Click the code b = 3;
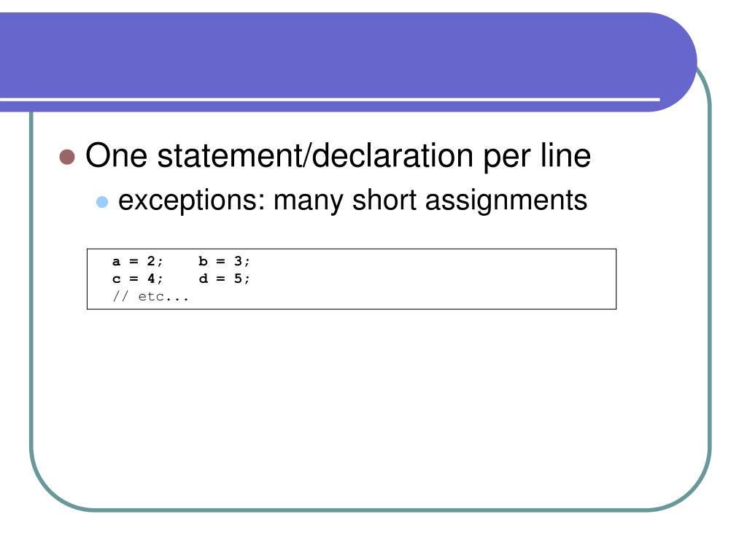The image size is (747, 560). (x=225, y=262)
